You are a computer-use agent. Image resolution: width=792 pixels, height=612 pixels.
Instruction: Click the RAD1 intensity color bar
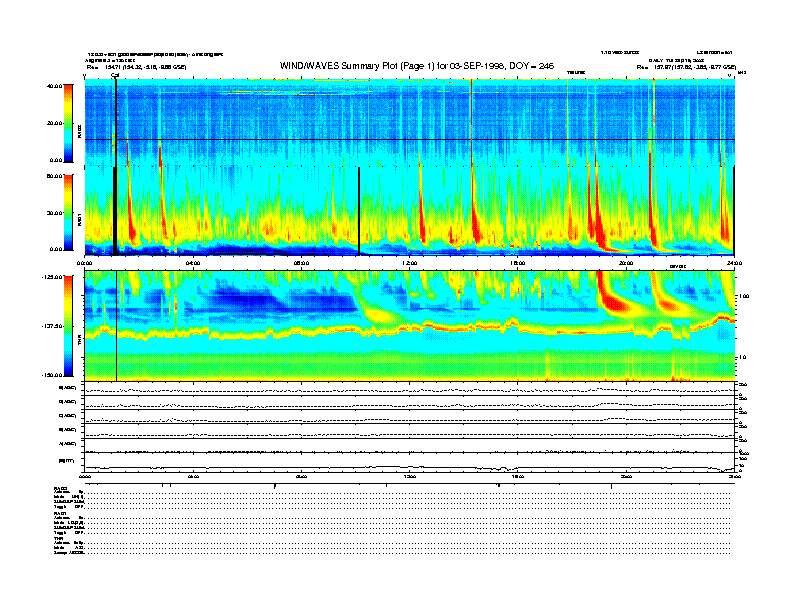68,213
